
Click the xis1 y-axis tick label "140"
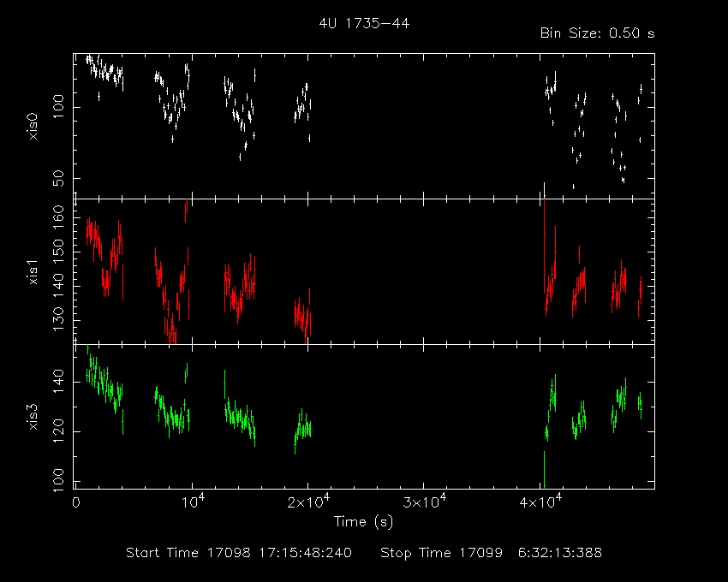[58, 286]
